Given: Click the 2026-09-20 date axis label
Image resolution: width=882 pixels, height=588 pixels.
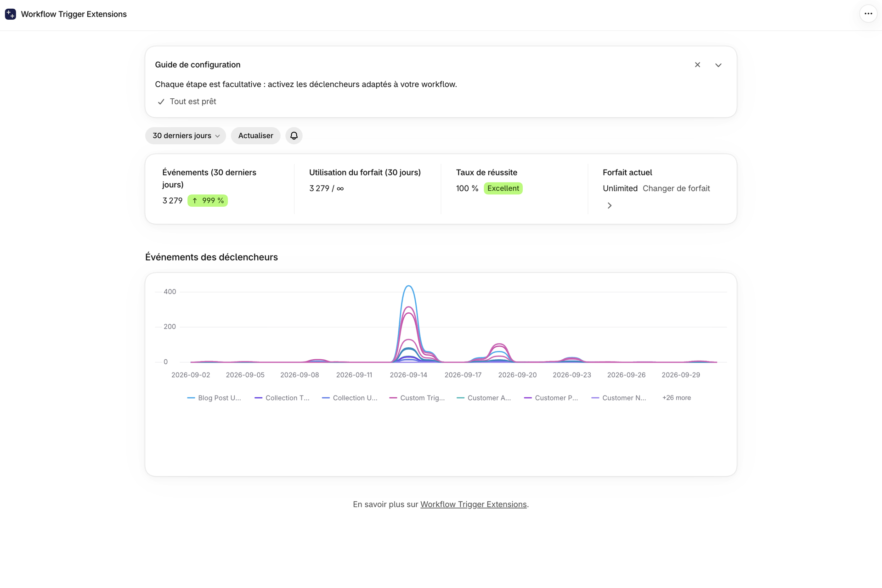Looking at the screenshot, I should click(517, 375).
